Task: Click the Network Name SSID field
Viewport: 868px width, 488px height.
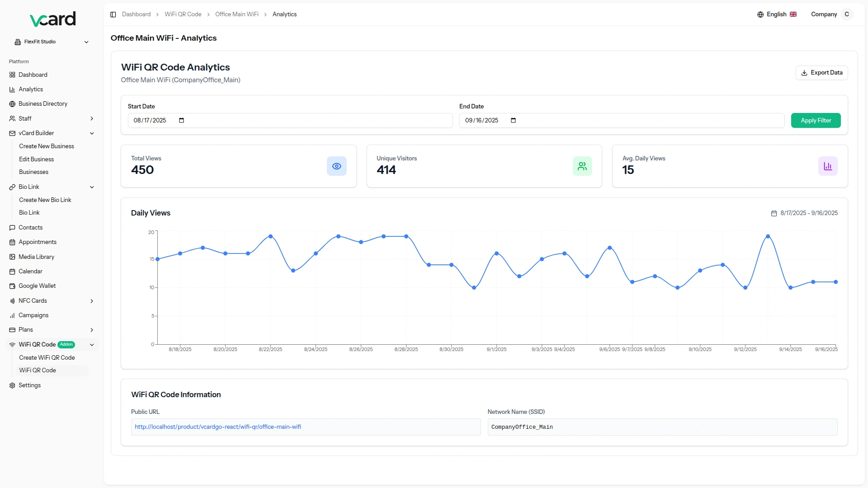Action: coord(662,427)
